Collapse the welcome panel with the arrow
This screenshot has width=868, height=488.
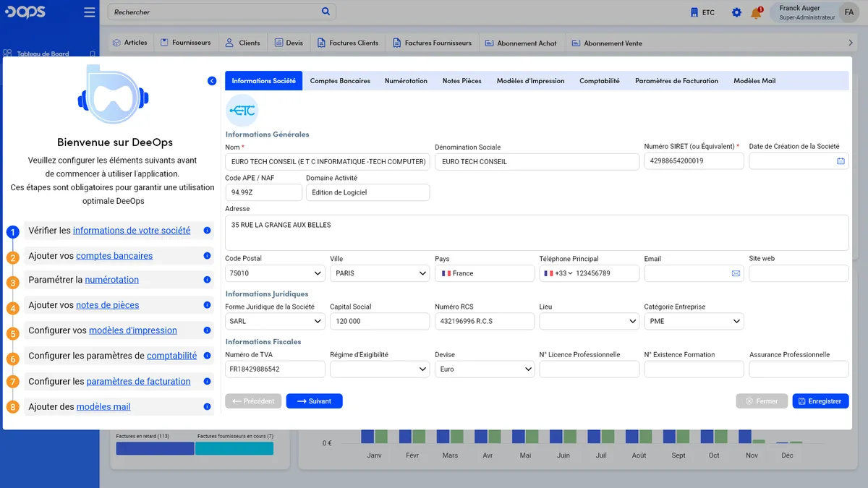coord(212,81)
